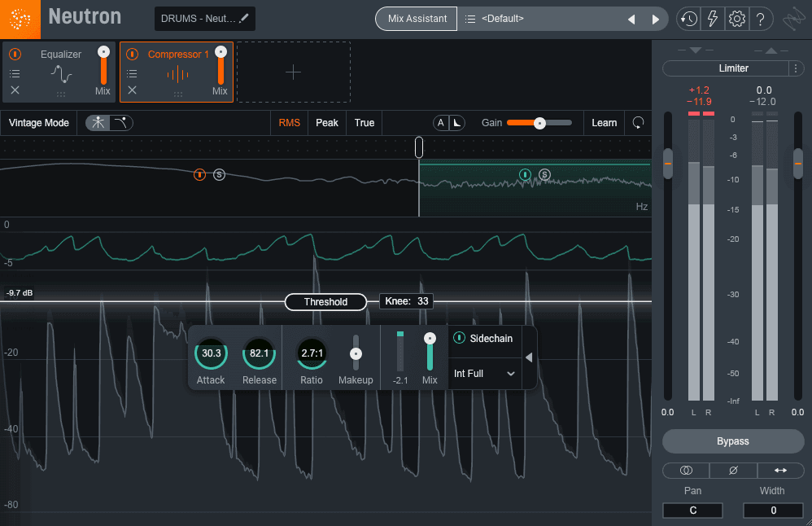Open the Limiter options menu
Image resolution: width=812 pixels, height=526 pixels.
796,68
